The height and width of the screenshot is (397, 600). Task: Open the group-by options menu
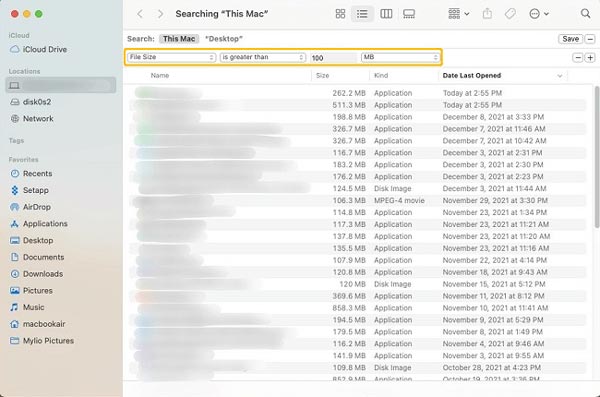click(x=458, y=14)
